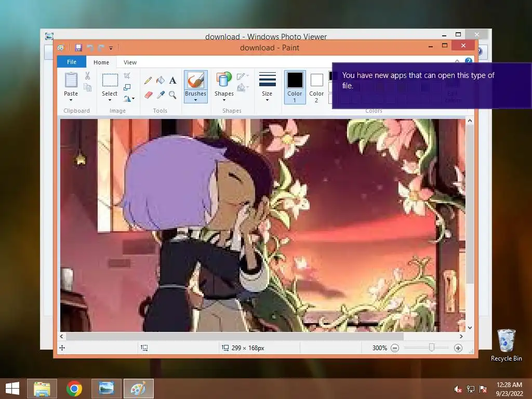The width and height of the screenshot is (532, 399).
Task: Select the Color 1 black swatch
Action: click(x=295, y=80)
